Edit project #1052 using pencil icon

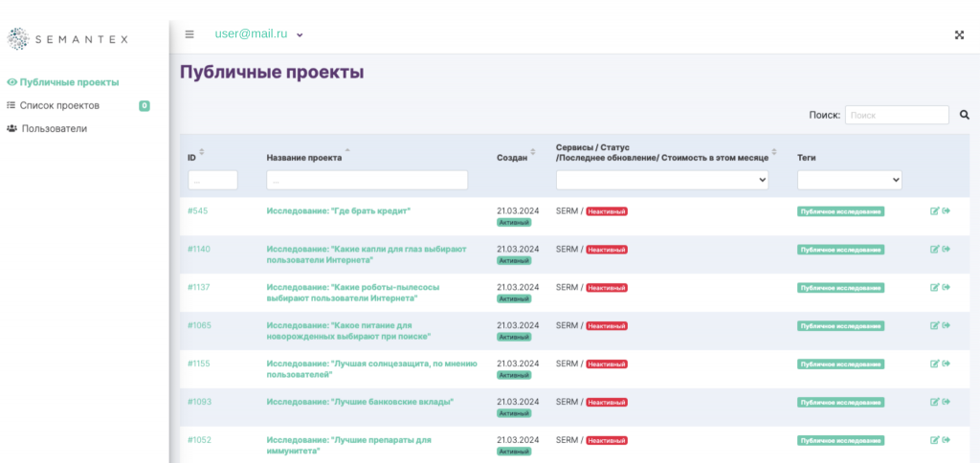(935, 440)
